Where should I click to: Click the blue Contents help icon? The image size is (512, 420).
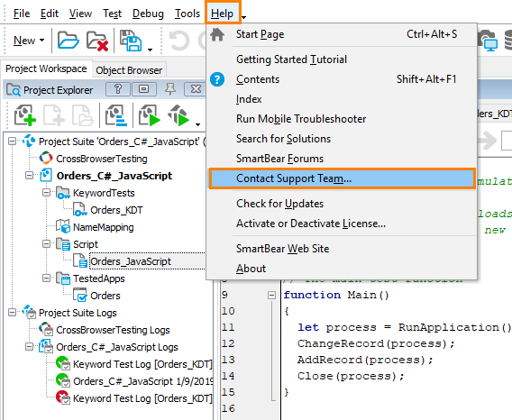(x=217, y=79)
